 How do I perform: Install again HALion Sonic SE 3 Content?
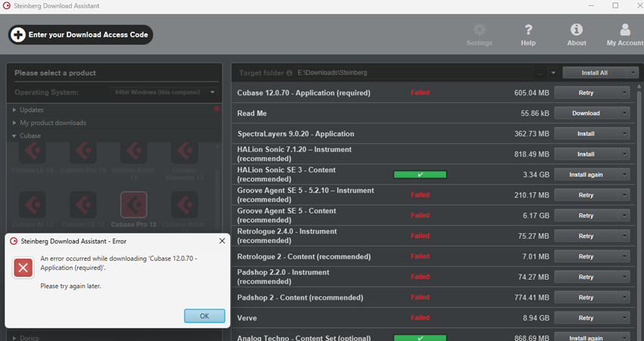tap(586, 175)
